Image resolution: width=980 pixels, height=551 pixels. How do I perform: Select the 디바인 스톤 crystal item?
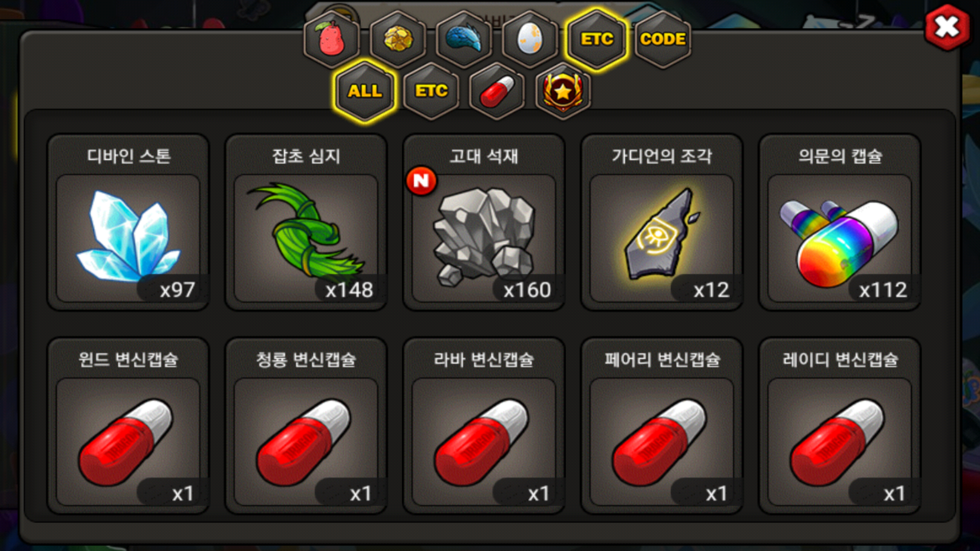pyautogui.click(x=128, y=222)
